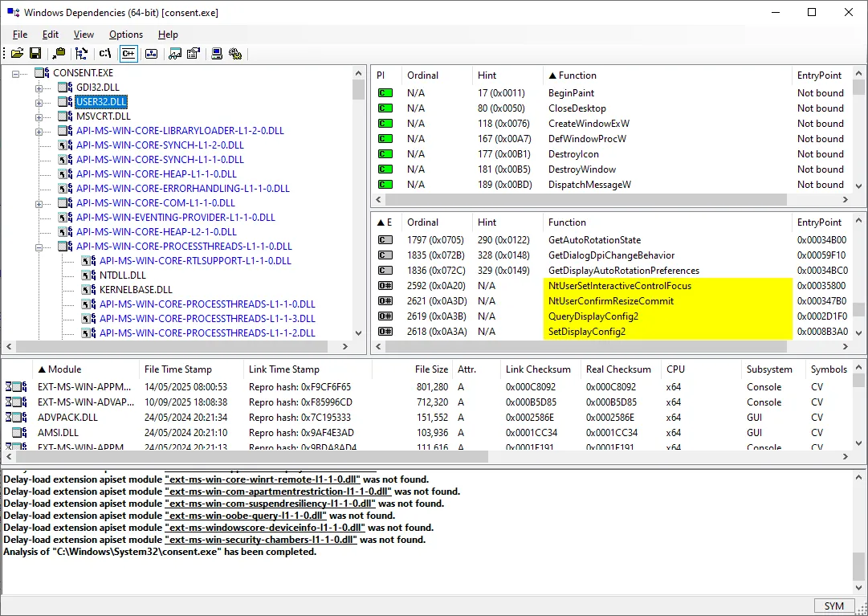Screen dimensions: 868x616
Task: Select API-MS-WIN-CORE-PROCESSTHREADS-L1-1-3.DLL in tree
Action: click(207, 318)
